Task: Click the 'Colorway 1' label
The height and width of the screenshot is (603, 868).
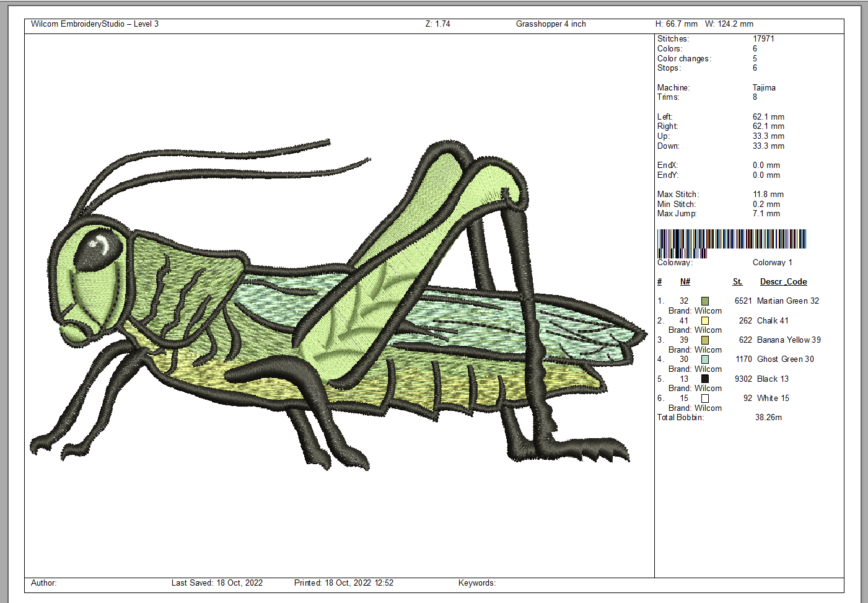Action: tap(772, 263)
